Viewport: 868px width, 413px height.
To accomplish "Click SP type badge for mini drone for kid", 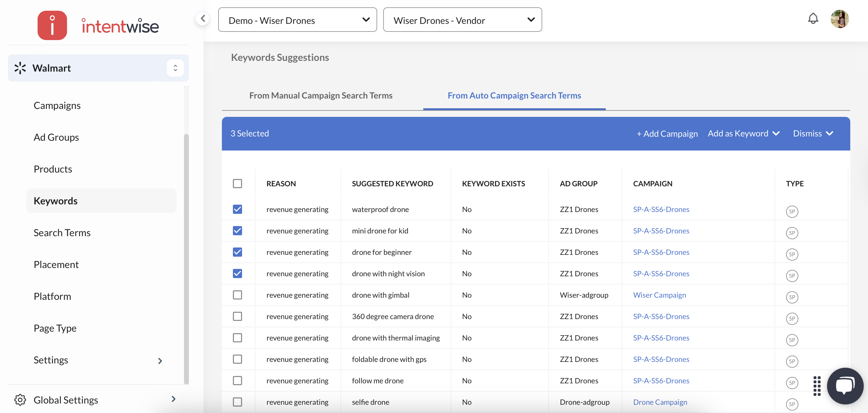I will (x=792, y=233).
